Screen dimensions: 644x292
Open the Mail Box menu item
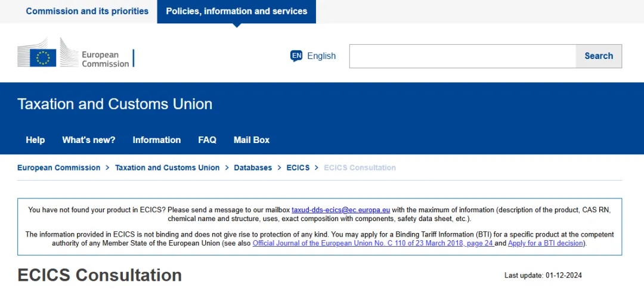(x=252, y=140)
